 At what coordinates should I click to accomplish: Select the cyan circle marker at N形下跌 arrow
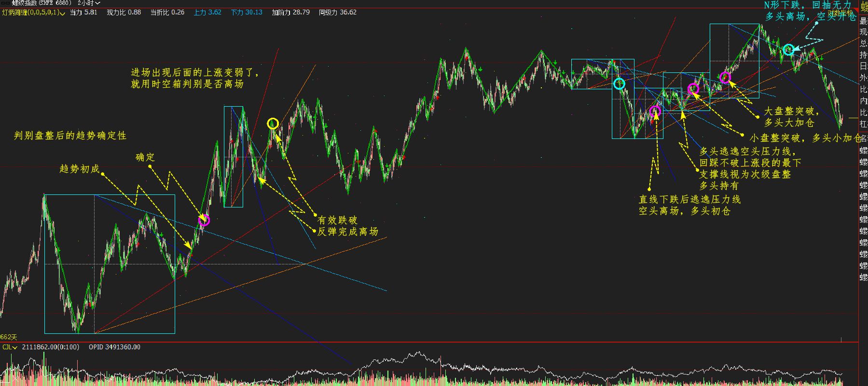click(788, 49)
